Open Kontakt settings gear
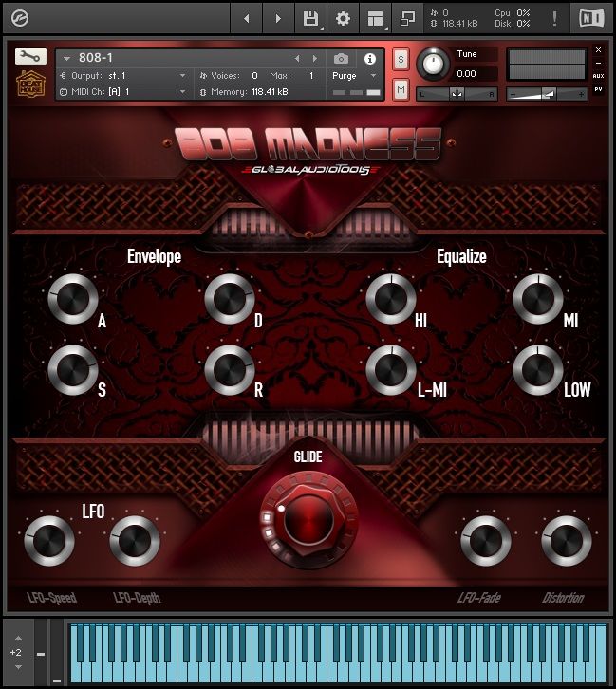The width and height of the screenshot is (616, 689). coord(343,18)
